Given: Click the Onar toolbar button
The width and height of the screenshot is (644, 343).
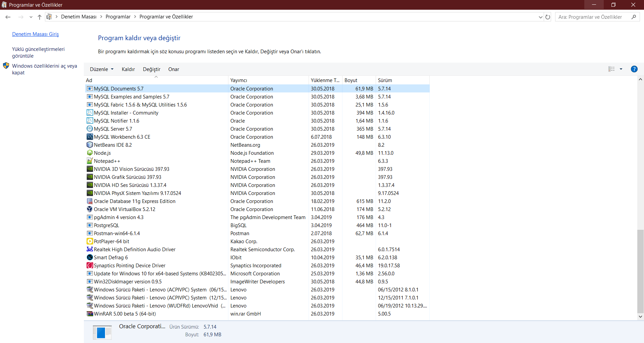Looking at the screenshot, I should 174,69.
